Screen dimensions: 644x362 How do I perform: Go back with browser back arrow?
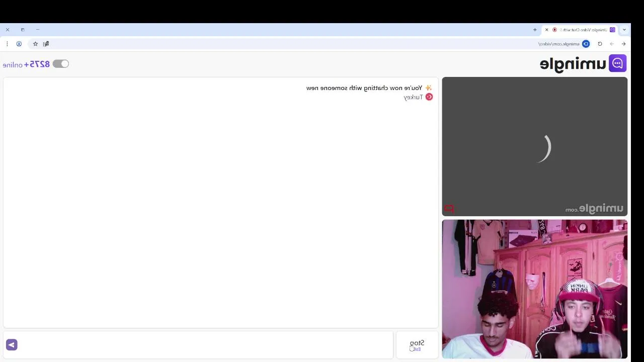pyautogui.click(x=623, y=44)
